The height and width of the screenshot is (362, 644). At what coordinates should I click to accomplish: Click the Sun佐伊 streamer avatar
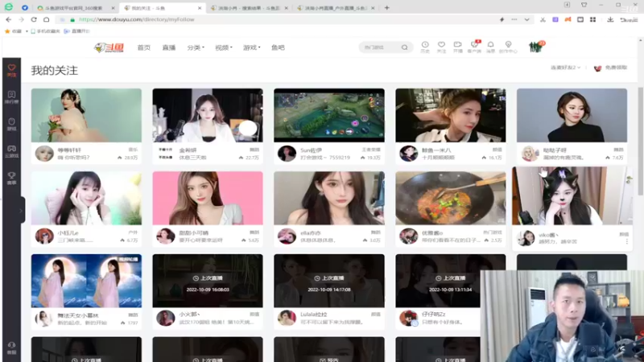tap(287, 154)
